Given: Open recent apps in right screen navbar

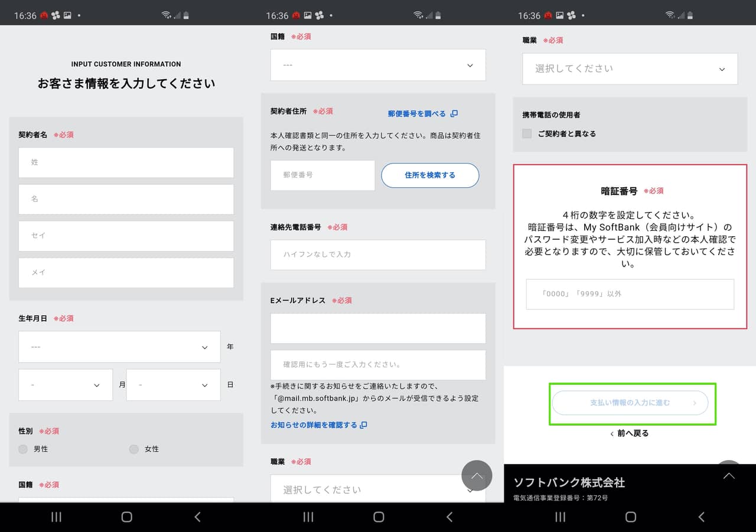Looking at the screenshot, I should click(x=560, y=517).
